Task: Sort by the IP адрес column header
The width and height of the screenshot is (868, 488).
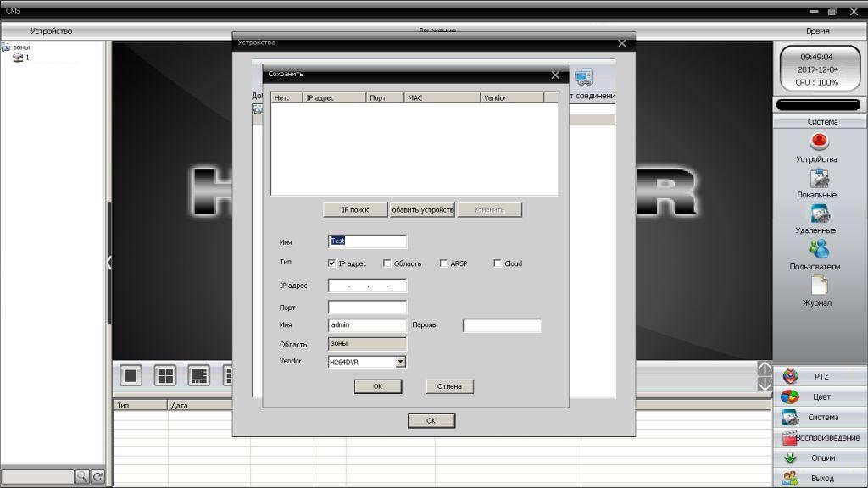Action: [x=334, y=97]
